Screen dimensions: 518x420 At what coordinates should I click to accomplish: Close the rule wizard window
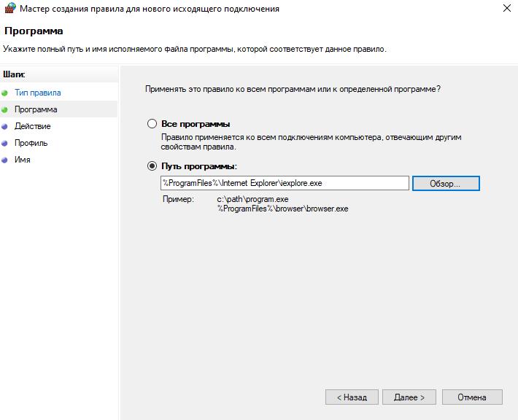point(506,9)
